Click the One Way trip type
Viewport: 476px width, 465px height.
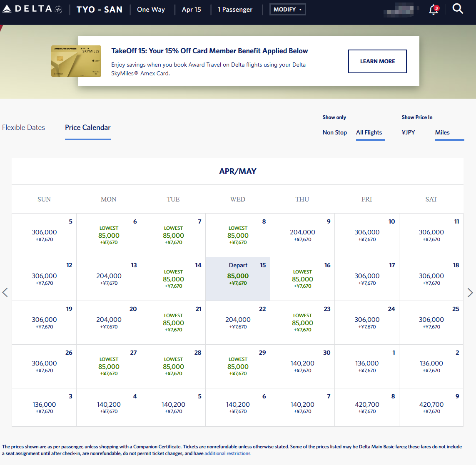pos(151,10)
